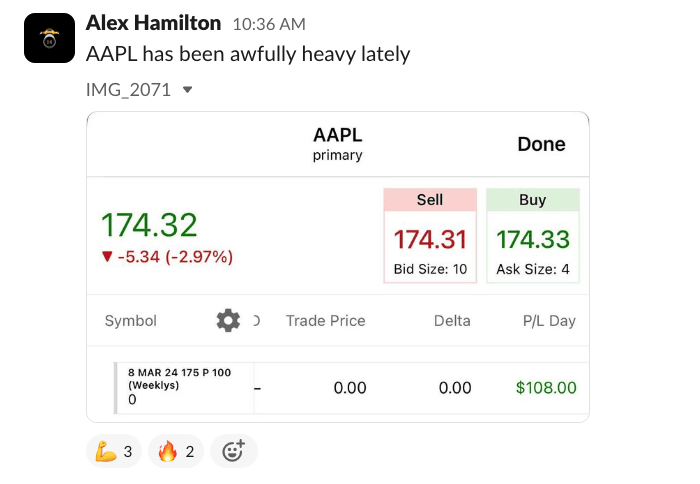Toggle the flexed bicep reaction
This screenshot has width=700, height=484.
(x=115, y=451)
